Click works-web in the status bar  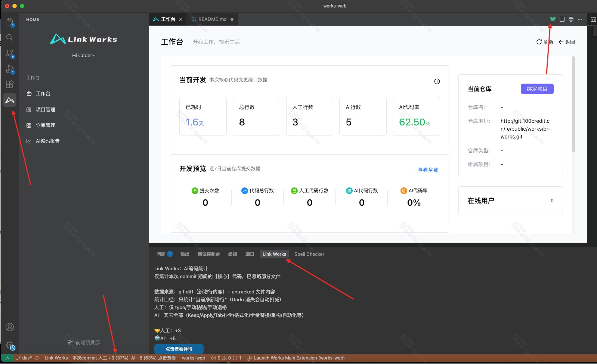(x=194, y=358)
